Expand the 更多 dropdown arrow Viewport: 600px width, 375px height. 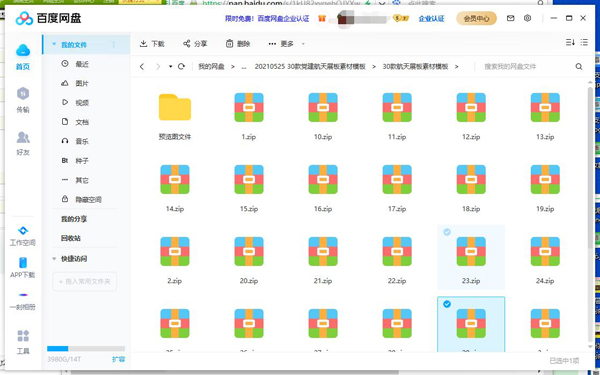point(303,44)
